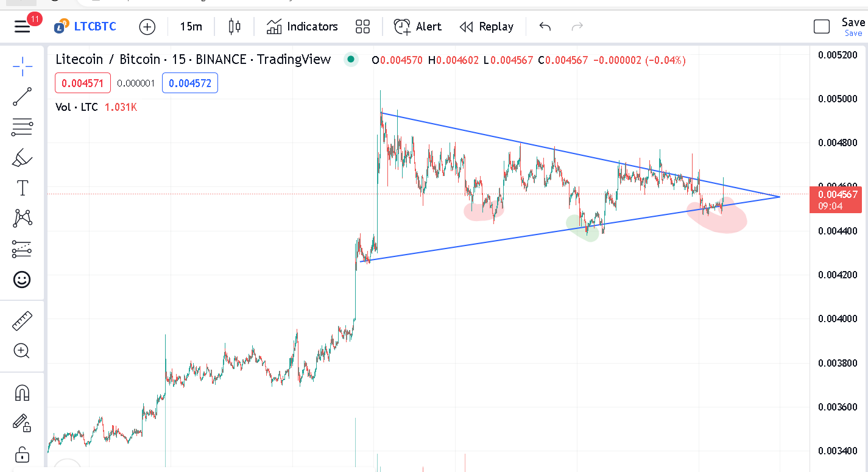This screenshot has width=868, height=472.
Task: Click the 1.031K volume value
Action: (121, 107)
